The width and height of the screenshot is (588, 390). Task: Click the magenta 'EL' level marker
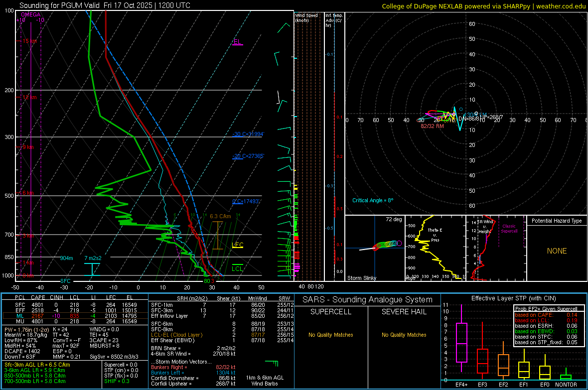pos(237,42)
